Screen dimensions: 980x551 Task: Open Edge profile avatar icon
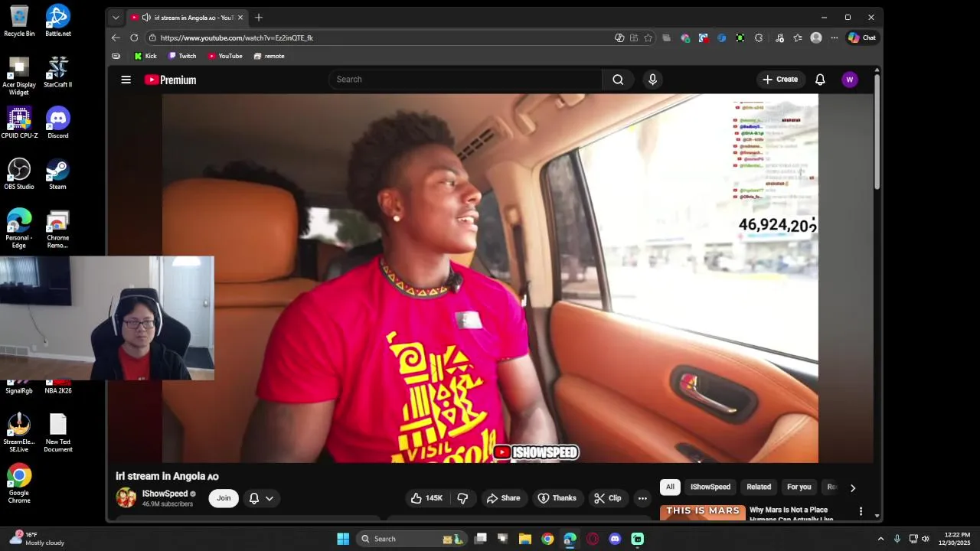tap(816, 37)
